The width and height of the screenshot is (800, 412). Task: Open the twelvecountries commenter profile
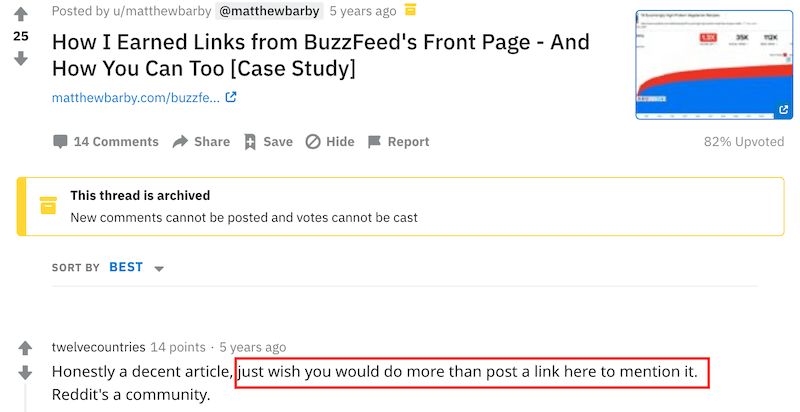(98, 347)
